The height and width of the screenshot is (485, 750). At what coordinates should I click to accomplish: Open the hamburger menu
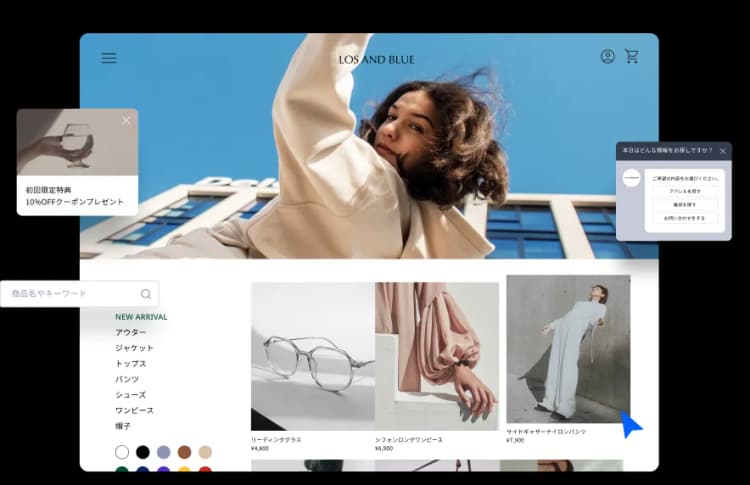[x=109, y=58]
